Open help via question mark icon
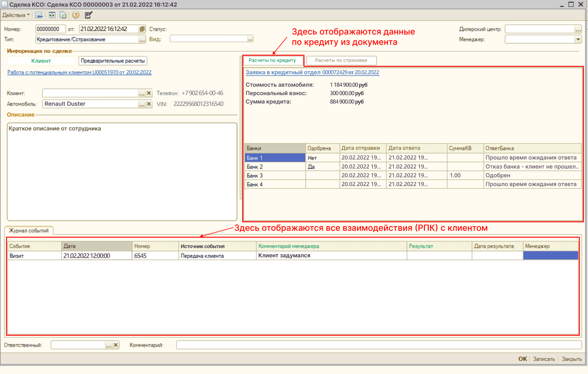The width and height of the screenshot is (588, 374). click(x=75, y=15)
